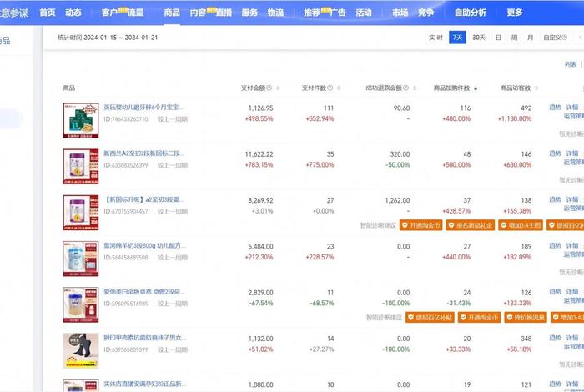Open 狮印甲壳素抗菌防臭袜子 product title
The height and width of the screenshot is (392, 584).
[x=145, y=338]
